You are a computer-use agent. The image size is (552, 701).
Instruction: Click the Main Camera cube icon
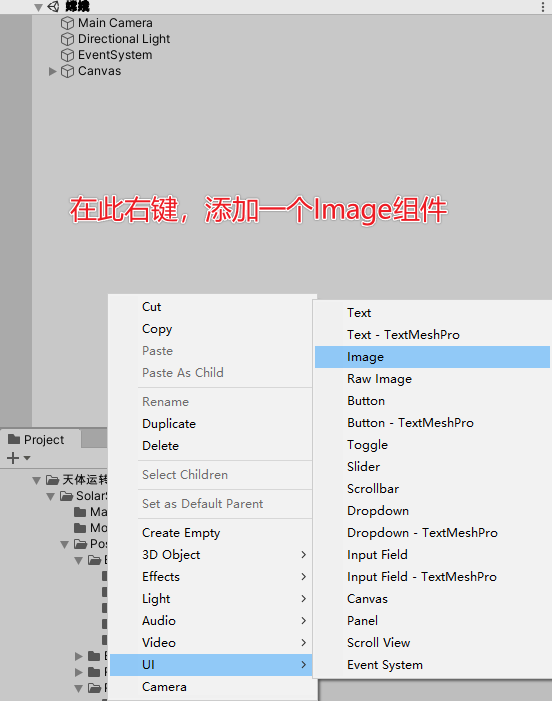[x=67, y=23]
